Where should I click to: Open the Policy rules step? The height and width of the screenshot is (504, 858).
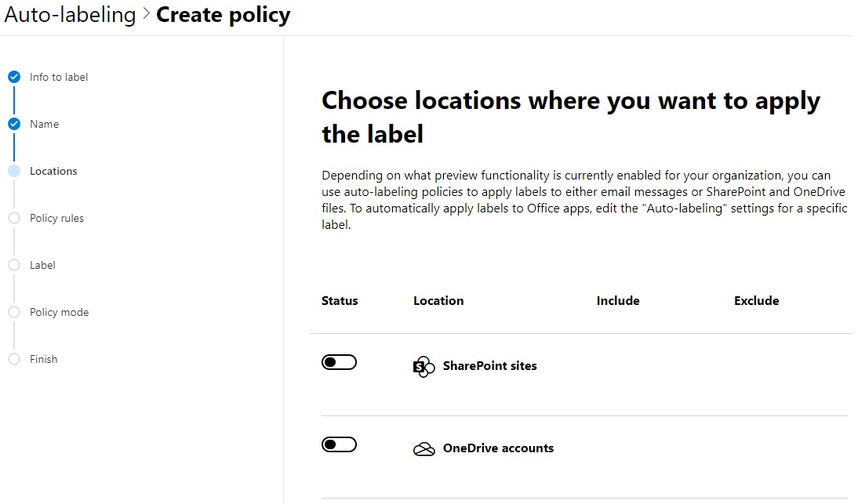point(56,218)
